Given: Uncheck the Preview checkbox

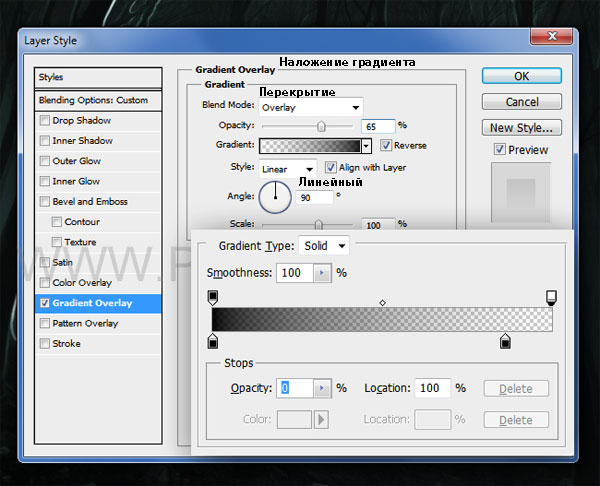Looking at the screenshot, I should [x=499, y=149].
